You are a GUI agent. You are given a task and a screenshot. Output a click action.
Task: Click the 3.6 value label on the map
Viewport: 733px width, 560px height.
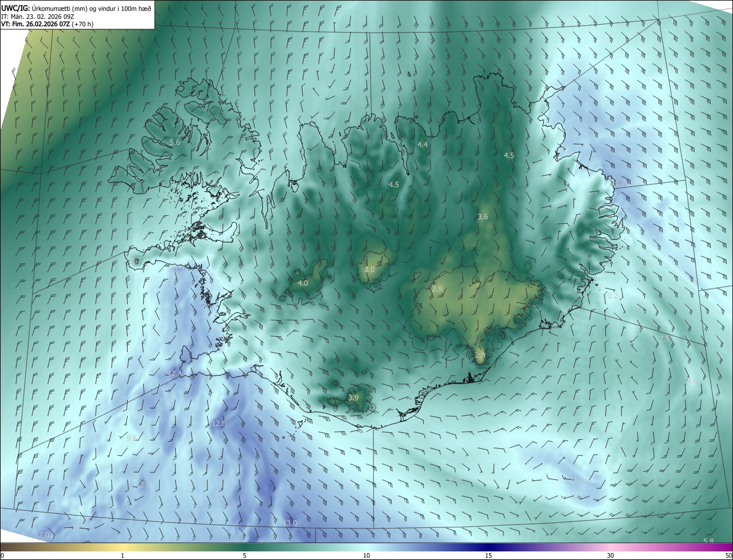click(x=483, y=216)
